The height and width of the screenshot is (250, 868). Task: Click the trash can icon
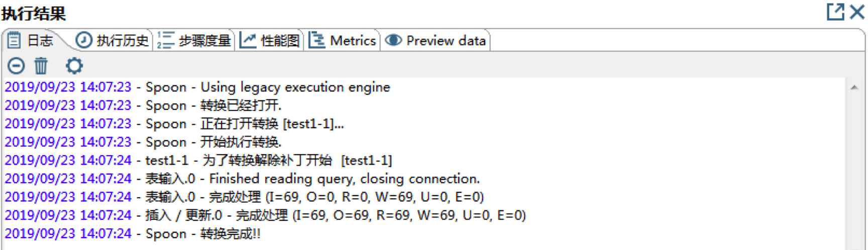coord(41,66)
